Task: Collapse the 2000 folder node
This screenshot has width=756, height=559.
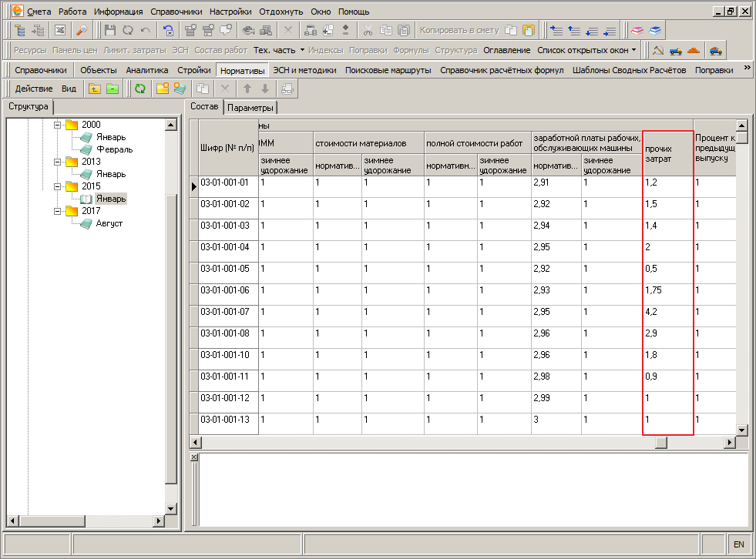Action: point(57,125)
